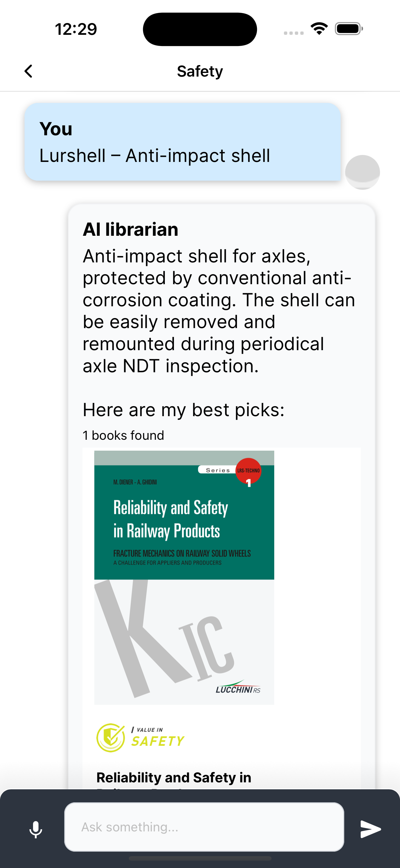
Task: Tap the 1 books found label
Action: (123, 435)
